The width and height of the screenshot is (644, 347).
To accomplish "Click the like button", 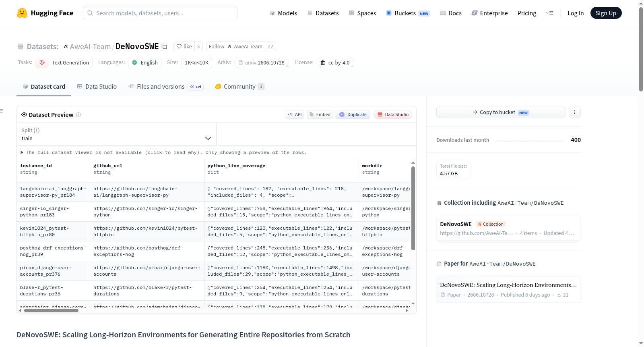I will point(184,46).
